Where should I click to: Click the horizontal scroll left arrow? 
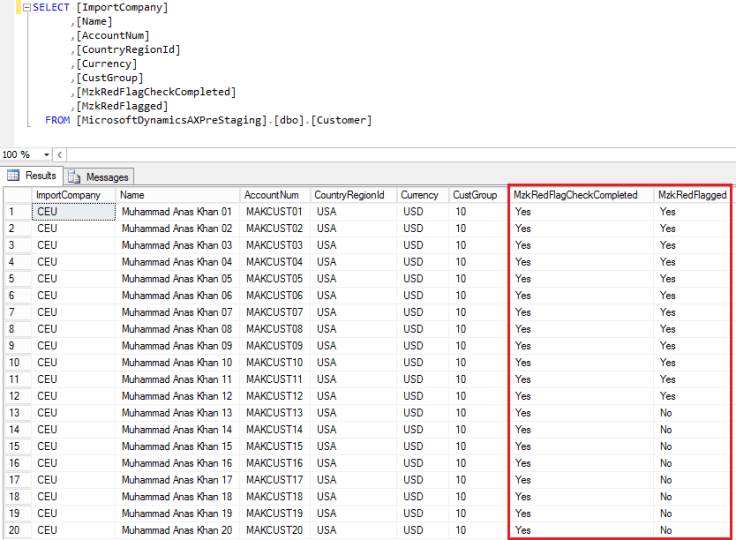click(x=59, y=155)
